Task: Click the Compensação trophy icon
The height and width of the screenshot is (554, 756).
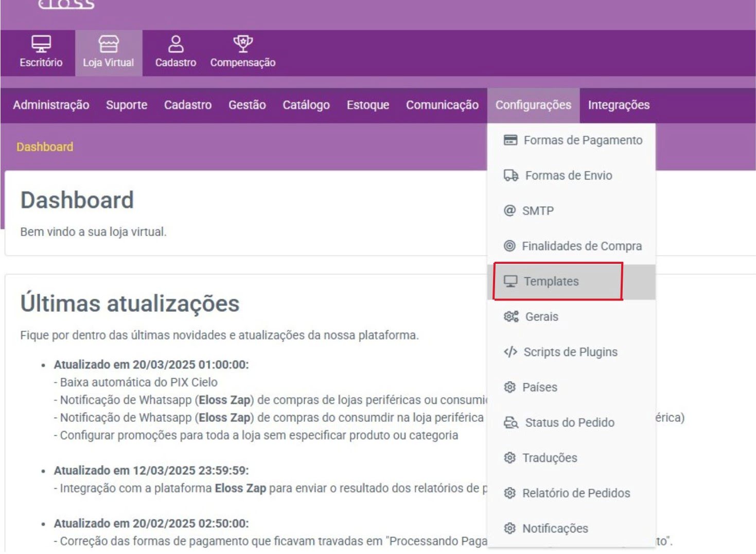Action: tap(243, 44)
